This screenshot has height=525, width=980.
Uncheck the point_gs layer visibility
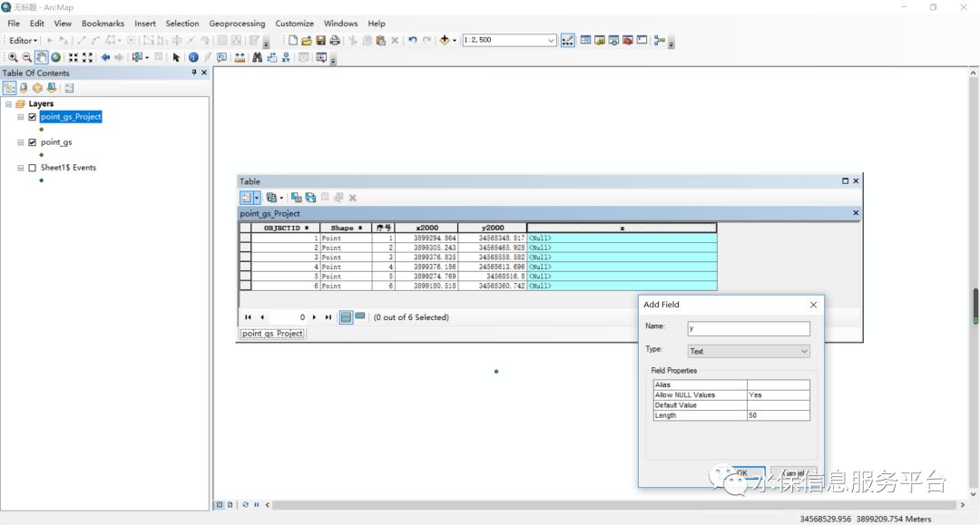click(33, 142)
